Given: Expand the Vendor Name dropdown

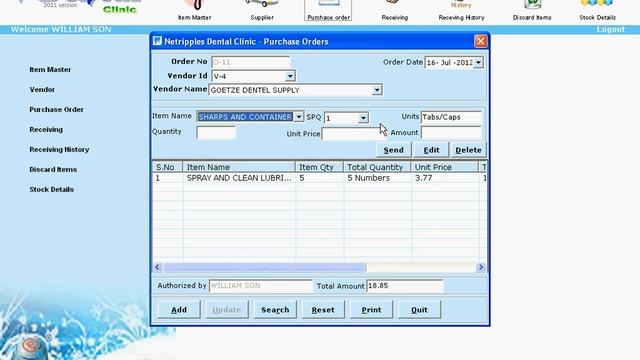Looking at the screenshot, I should click(x=377, y=90).
